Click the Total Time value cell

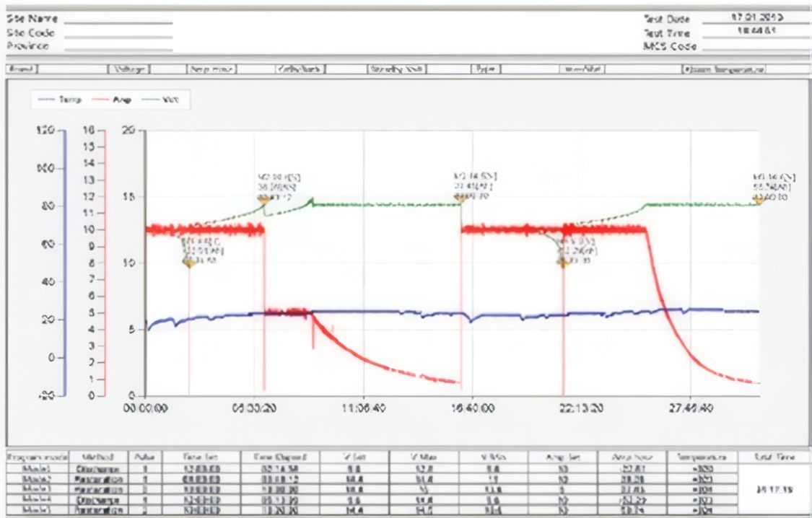773,488
